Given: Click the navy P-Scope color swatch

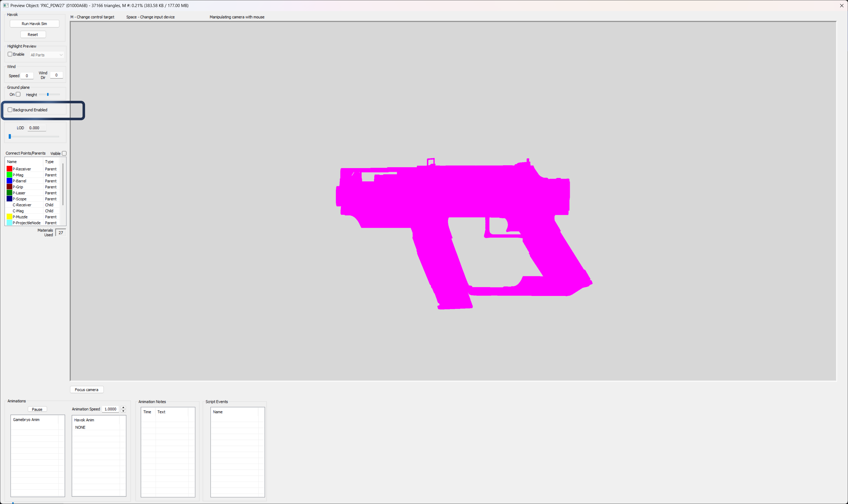Looking at the screenshot, I should [x=10, y=199].
